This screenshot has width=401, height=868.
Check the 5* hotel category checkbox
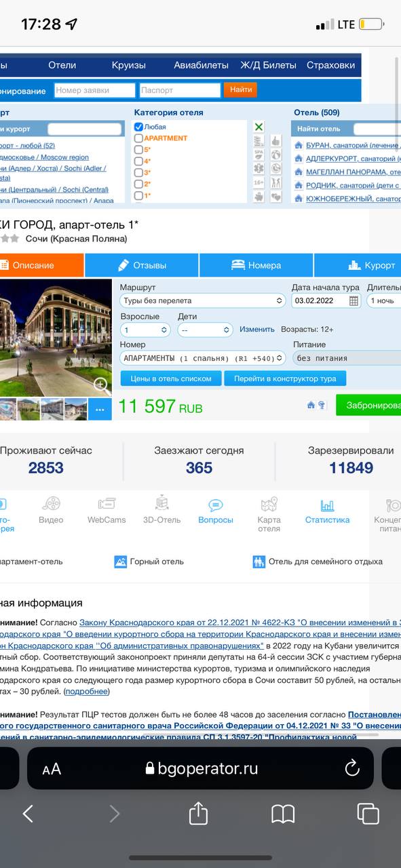[x=138, y=150]
